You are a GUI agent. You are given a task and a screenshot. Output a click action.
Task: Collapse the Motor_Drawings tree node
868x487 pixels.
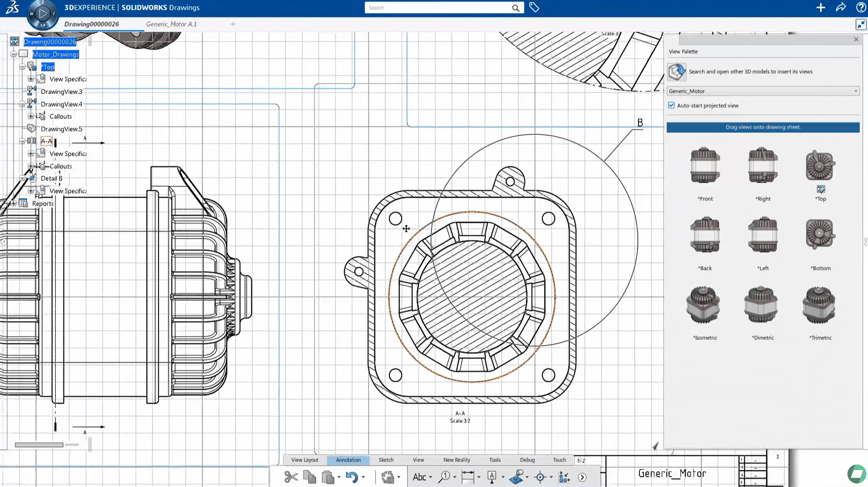14,54
